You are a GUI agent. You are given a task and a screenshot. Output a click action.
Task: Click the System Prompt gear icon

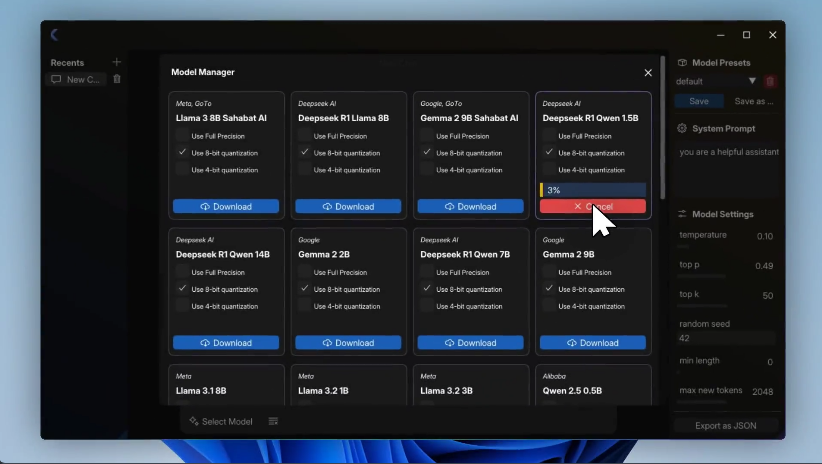(x=682, y=128)
